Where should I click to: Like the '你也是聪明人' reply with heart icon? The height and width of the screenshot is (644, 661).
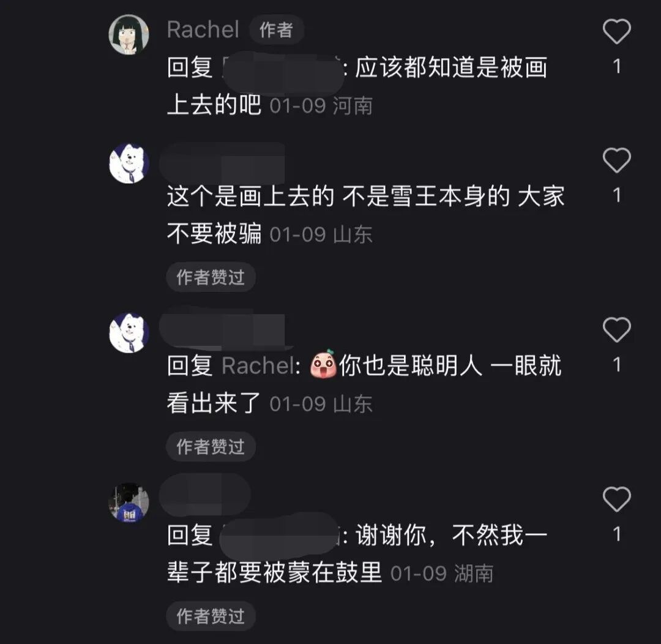(x=616, y=329)
